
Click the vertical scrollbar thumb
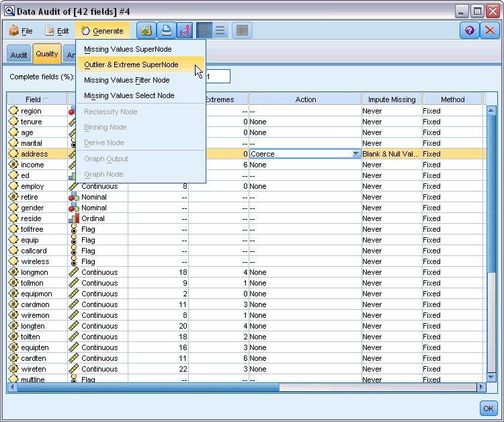pos(491,193)
